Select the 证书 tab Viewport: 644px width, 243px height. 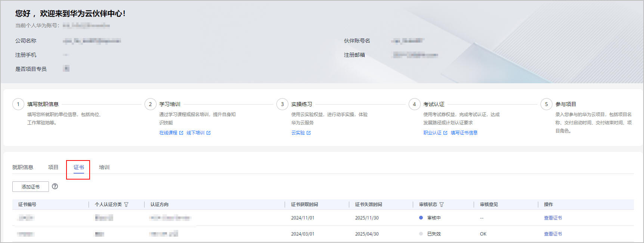coord(79,167)
